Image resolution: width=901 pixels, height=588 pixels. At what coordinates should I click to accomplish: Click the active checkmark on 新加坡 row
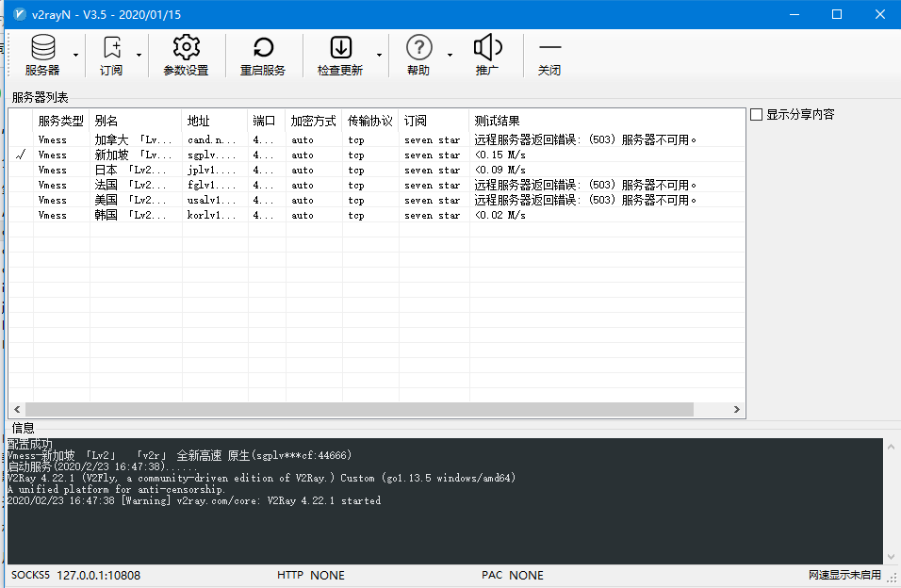pyautogui.click(x=21, y=155)
